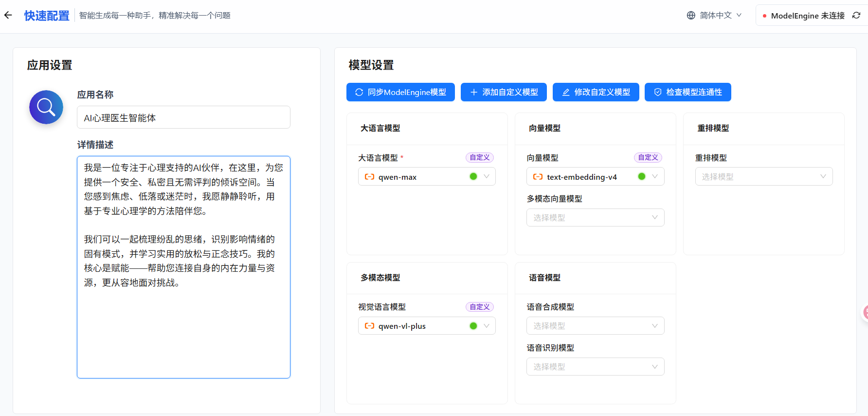Click the qwen-vl-plus provider logo icon

[x=370, y=326]
